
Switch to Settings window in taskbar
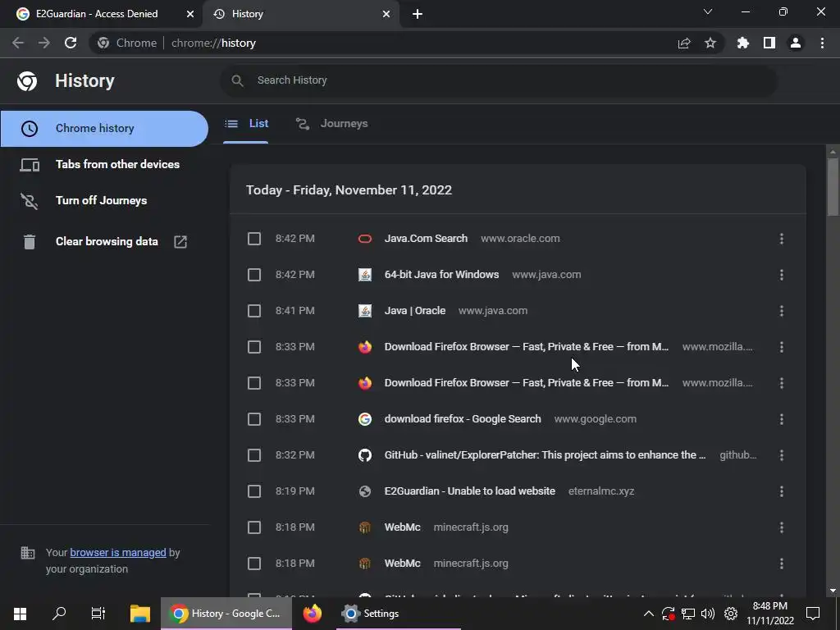pos(399,614)
